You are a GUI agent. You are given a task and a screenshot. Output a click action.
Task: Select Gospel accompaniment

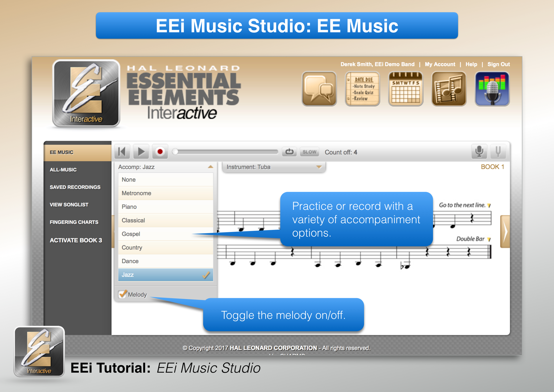click(x=166, y=234)
